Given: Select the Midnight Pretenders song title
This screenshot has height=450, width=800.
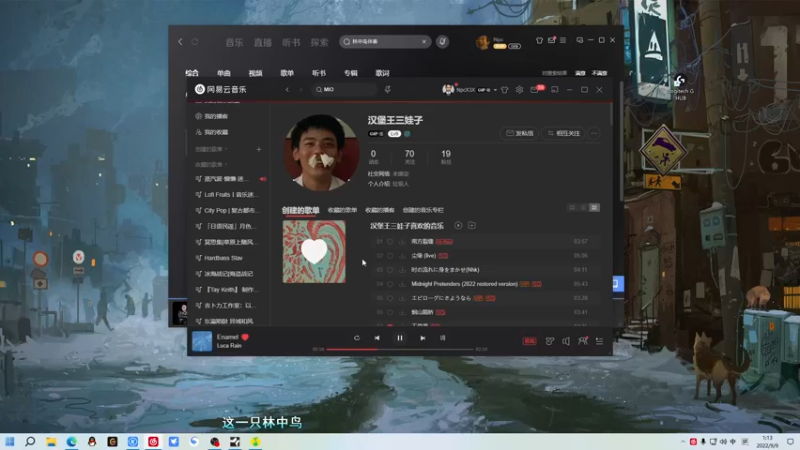Looking at the screenshot, I should tap(464, 284).
